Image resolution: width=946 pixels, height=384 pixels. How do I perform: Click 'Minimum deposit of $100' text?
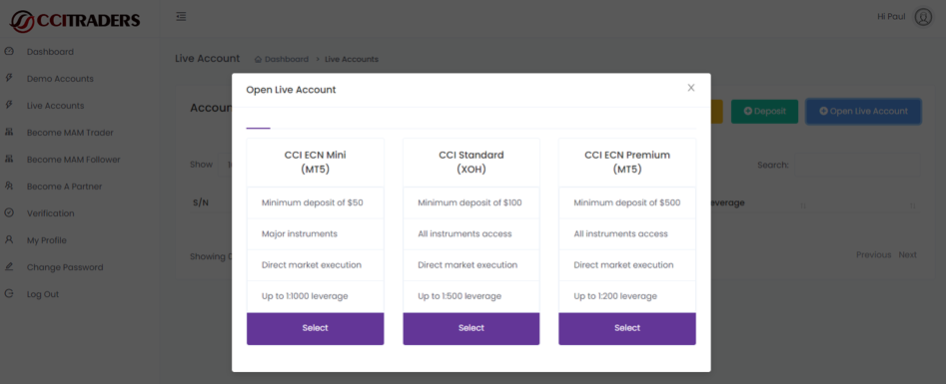point(470,203)
